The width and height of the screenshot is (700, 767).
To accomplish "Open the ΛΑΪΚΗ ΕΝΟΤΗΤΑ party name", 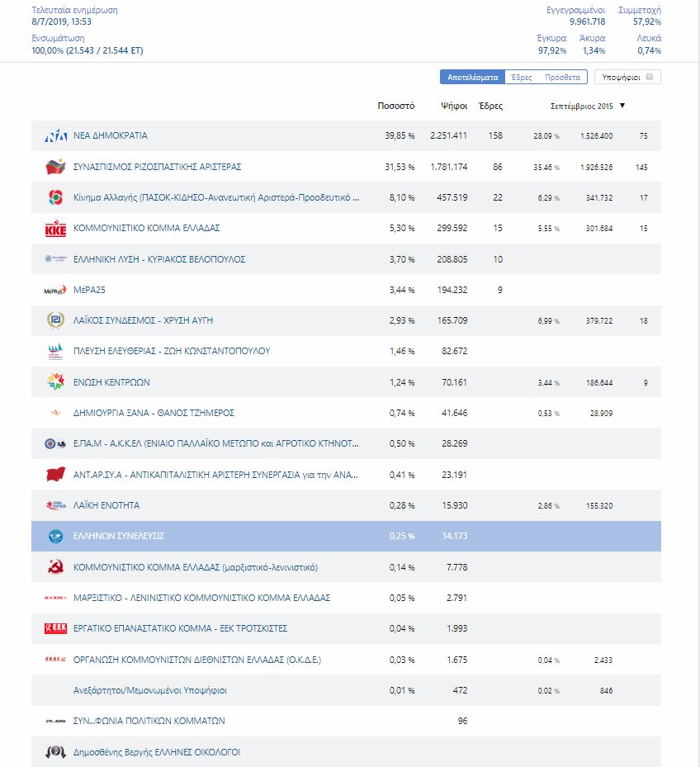I will (106, 505).
